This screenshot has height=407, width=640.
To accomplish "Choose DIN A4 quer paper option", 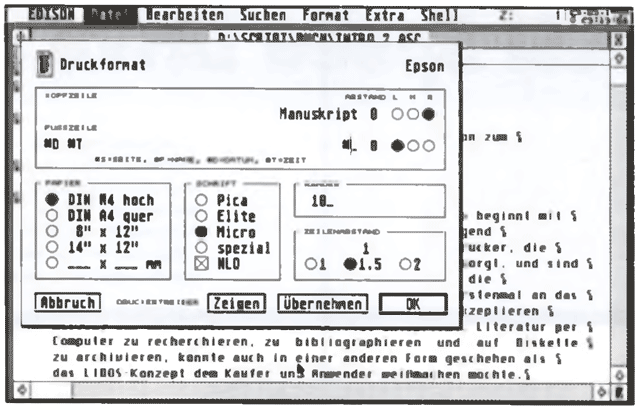I will tap(50, 215).
